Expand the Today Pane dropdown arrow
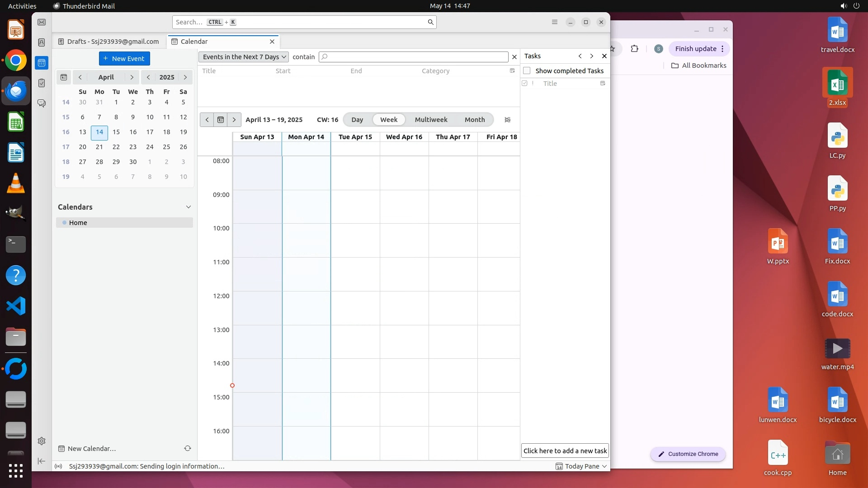Image resolution: width=868 pixels, height=488 pixels. pos(604,466)
